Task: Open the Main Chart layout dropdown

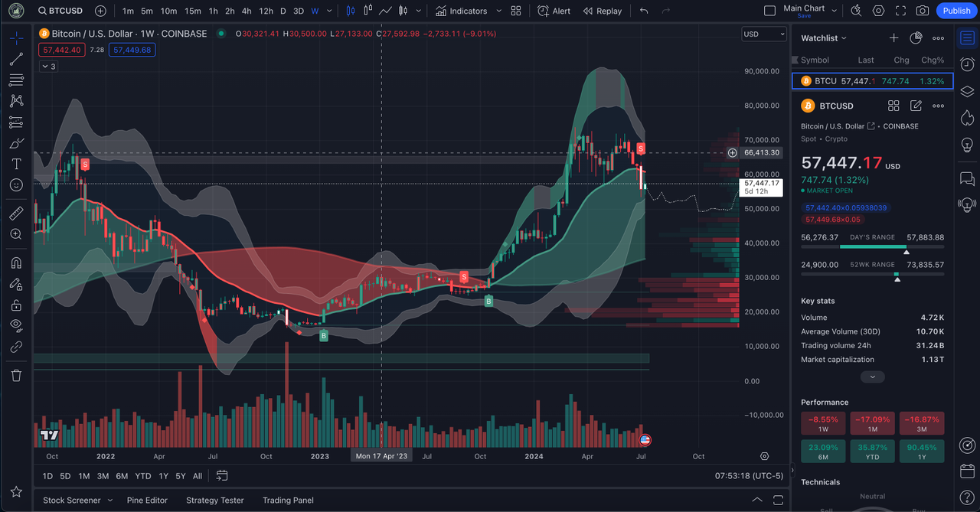Action: (x=835, y=11)
